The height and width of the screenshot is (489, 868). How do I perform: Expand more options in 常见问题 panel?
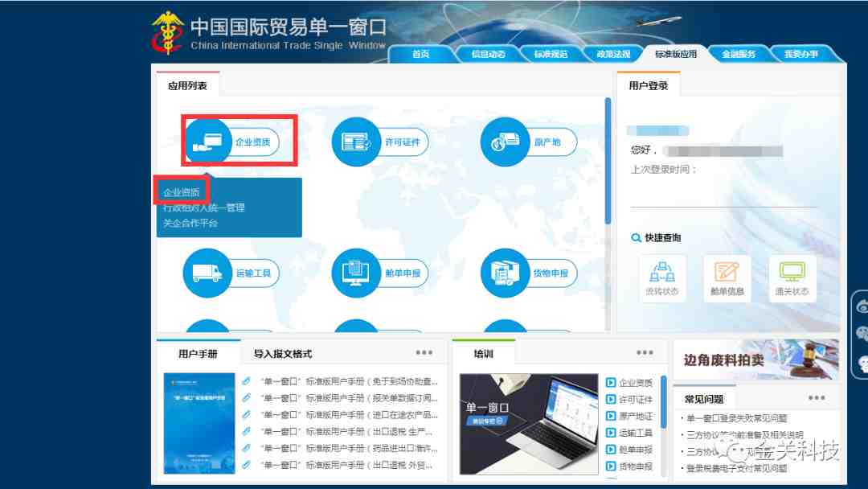click(817, 398)
